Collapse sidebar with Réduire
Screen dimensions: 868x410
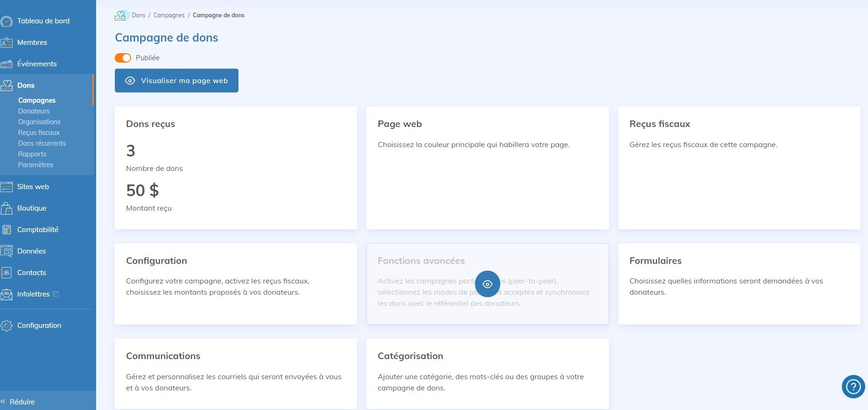click(x=22, y=402)
